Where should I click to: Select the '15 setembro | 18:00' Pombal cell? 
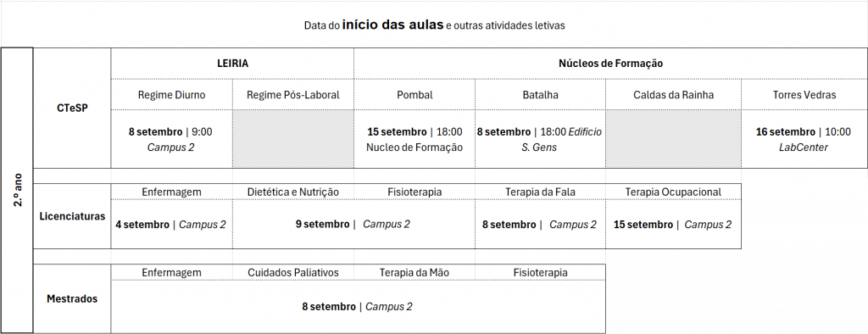[x=414, y=139]
